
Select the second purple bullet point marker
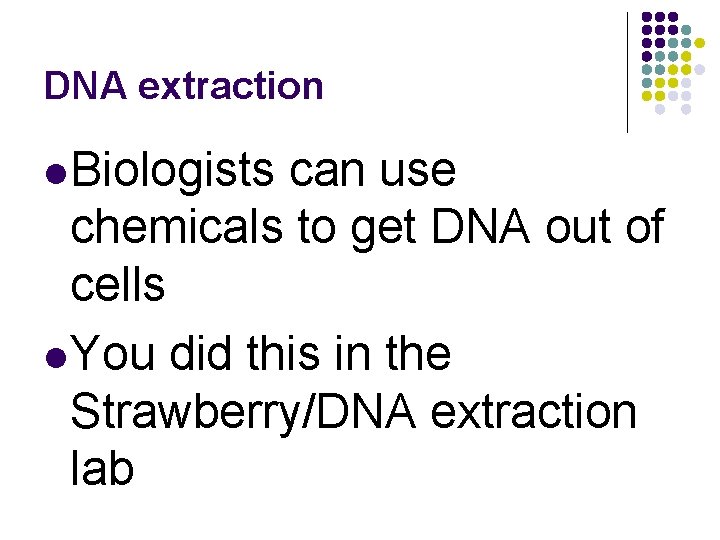56,358
